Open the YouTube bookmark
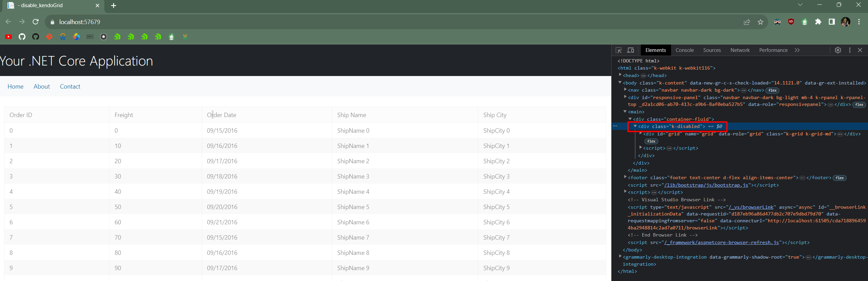Screen dimensions: 868x281 8,37
